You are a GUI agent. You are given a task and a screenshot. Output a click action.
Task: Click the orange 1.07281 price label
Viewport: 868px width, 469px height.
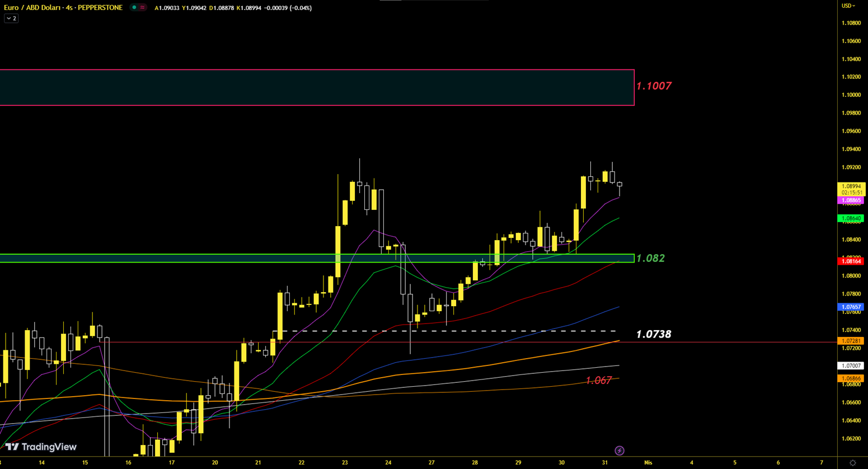pos(851,341)
